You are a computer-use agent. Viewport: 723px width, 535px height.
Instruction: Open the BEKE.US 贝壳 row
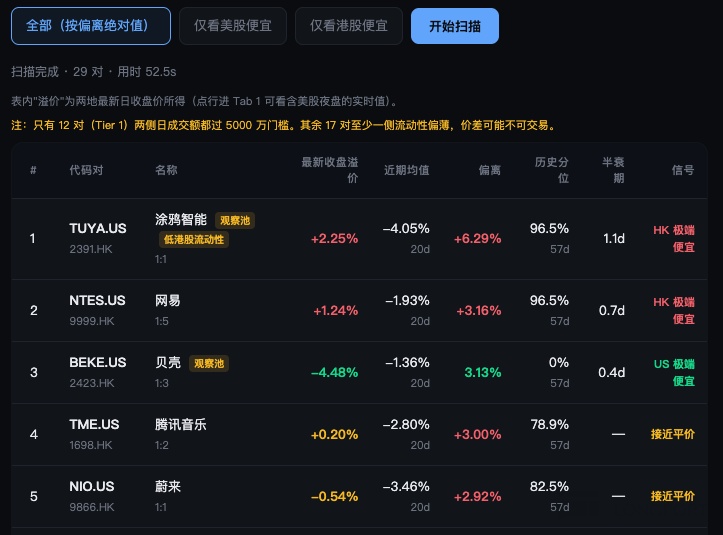[x=359, y=373]
